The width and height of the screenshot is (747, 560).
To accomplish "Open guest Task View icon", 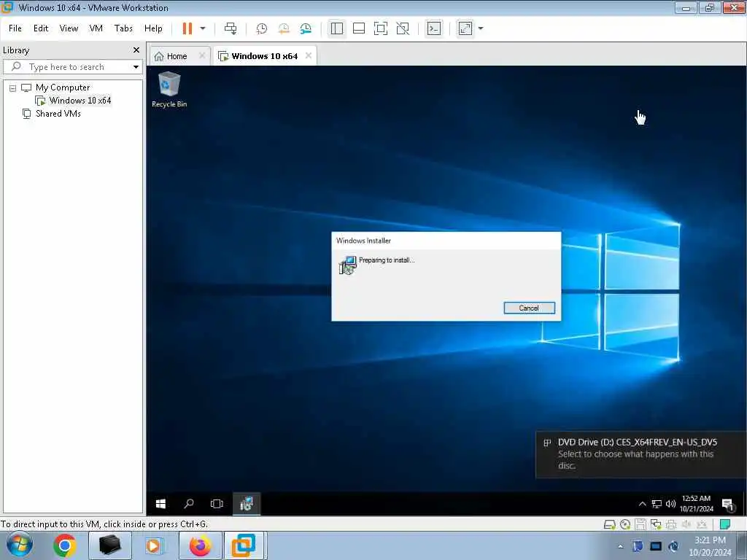I will coord(217,504).
